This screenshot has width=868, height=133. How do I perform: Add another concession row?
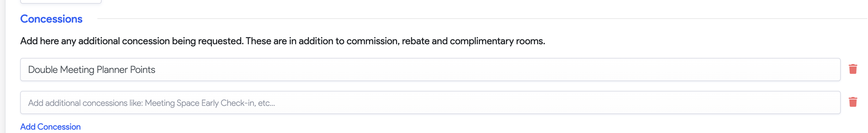pos(51,127)
